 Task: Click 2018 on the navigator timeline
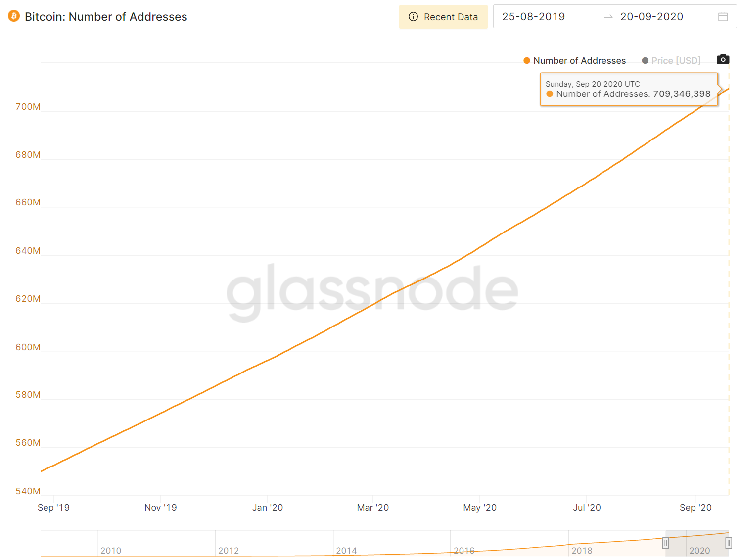[x=582, y=551]
